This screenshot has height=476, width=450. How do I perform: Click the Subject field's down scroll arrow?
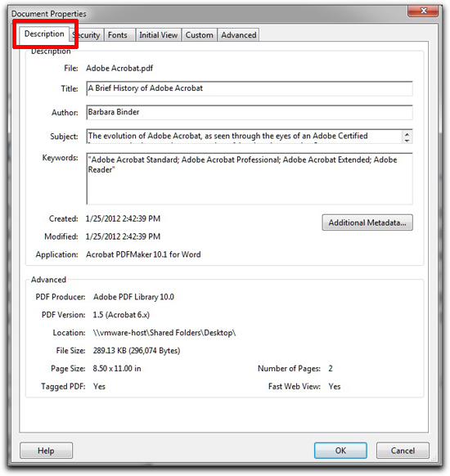tap(407, 140)
